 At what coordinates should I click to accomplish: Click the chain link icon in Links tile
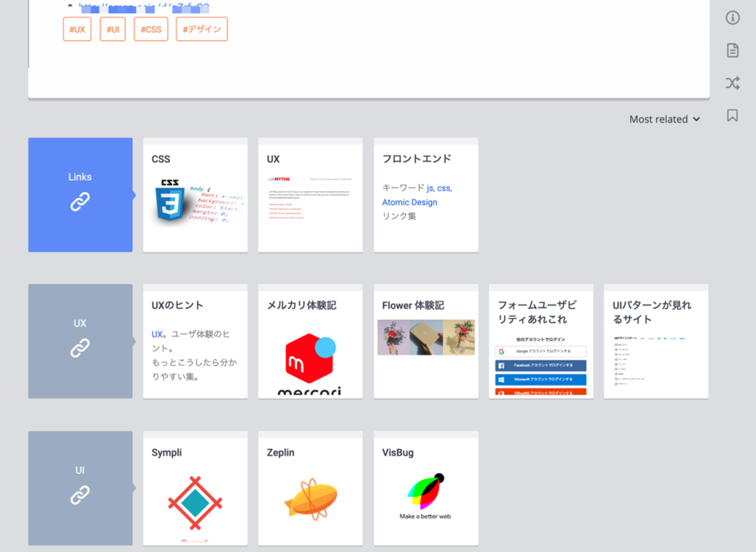pos(80,202)
